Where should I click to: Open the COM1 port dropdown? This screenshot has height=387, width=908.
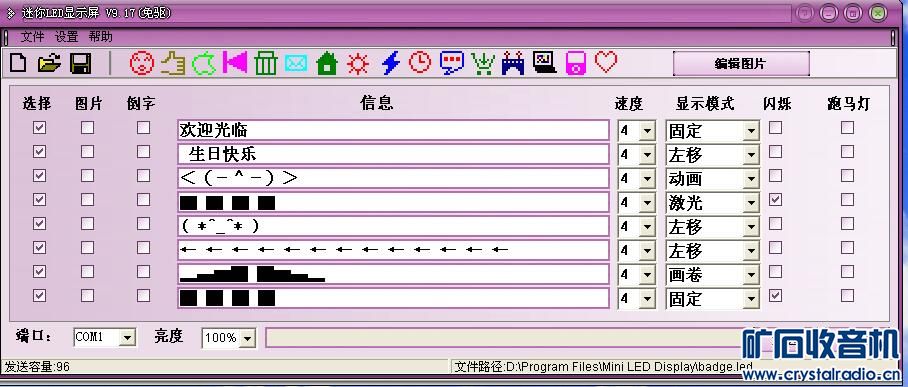[127, 338]
